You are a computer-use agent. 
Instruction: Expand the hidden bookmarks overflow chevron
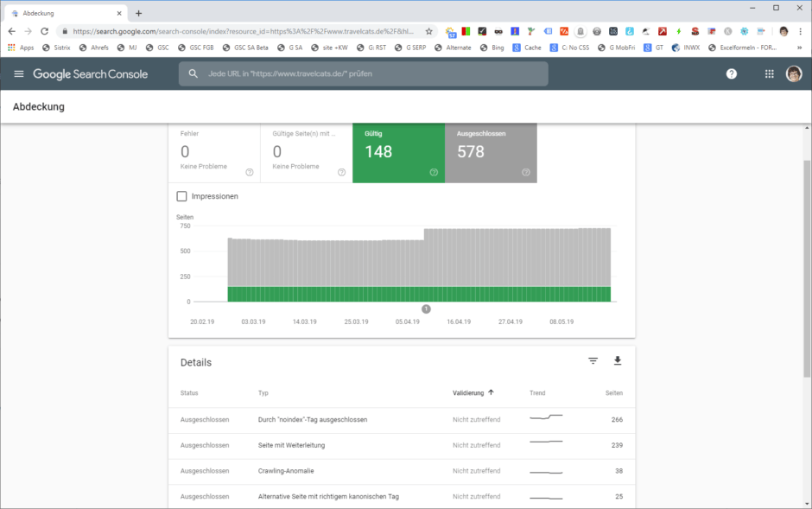800,48
